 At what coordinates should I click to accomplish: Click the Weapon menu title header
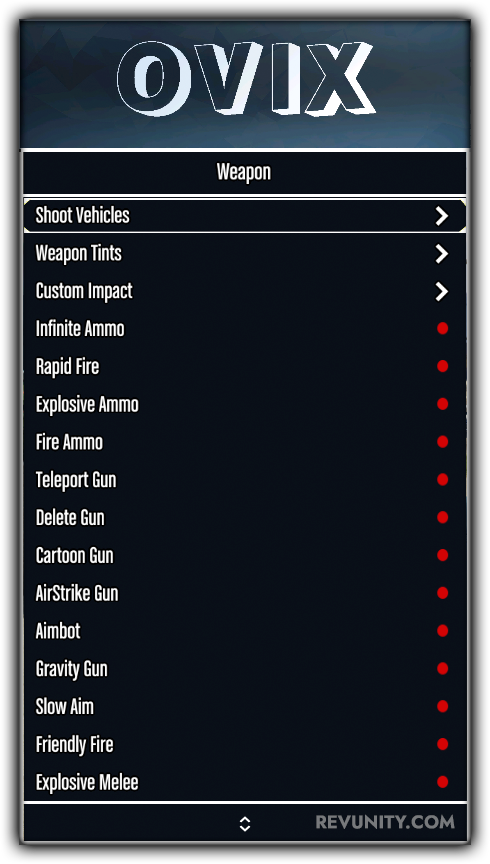[x=245, y=172]
